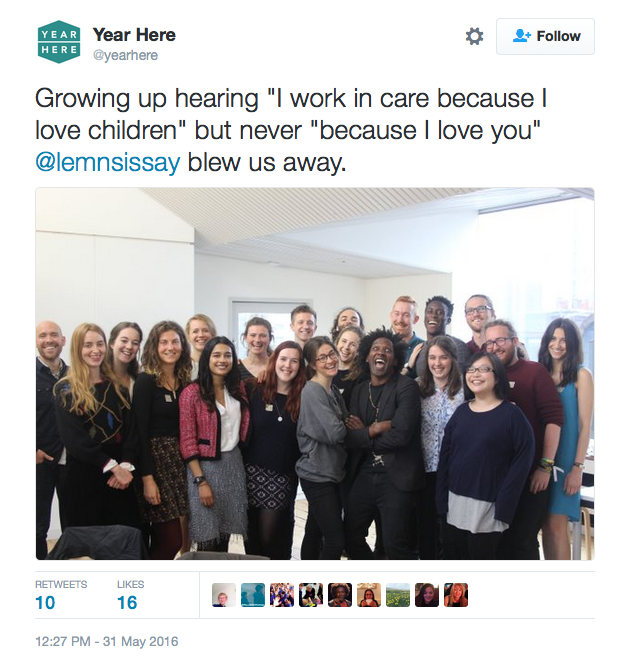Select the blue silhouette liker avatar
The image size is (633, 660).
coord(253,595)
